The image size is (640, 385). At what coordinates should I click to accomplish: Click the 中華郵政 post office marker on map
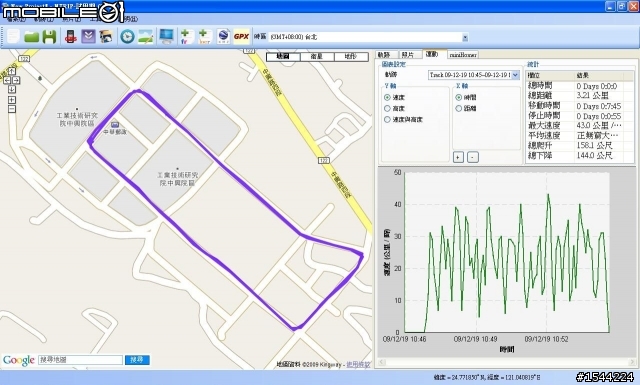click(x=115, y=125)
